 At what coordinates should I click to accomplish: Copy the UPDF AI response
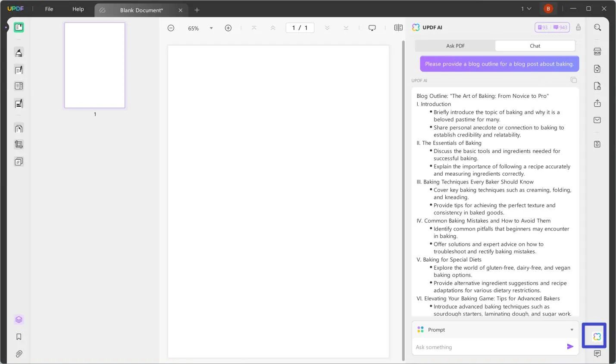pyautogui.click(x=573, y=80)
